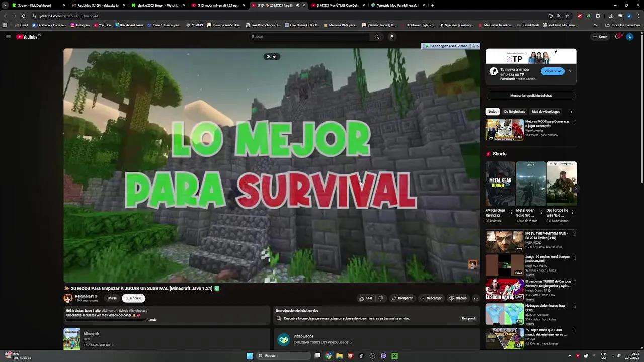The width and height of the screenshot is (644, 362).
Task: Open No hagas abdominales, haz CORE video
Action: click(504, 314)
